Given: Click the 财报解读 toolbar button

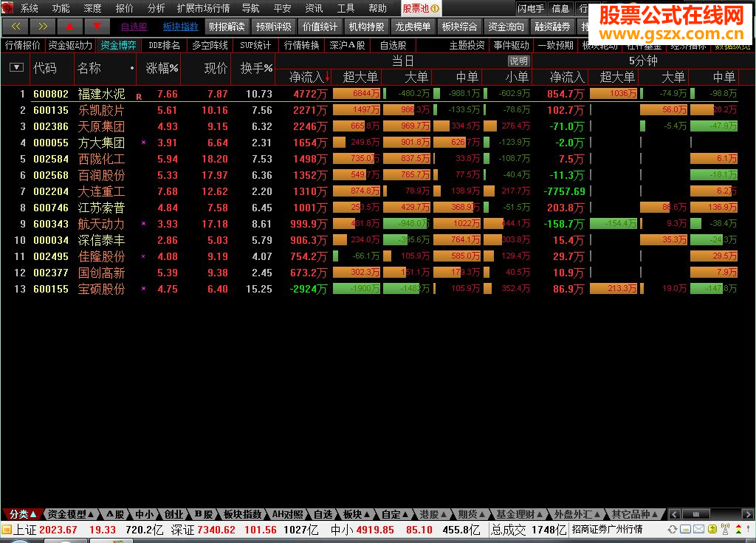Looking at the screenshot, I should tap(227, 27).
